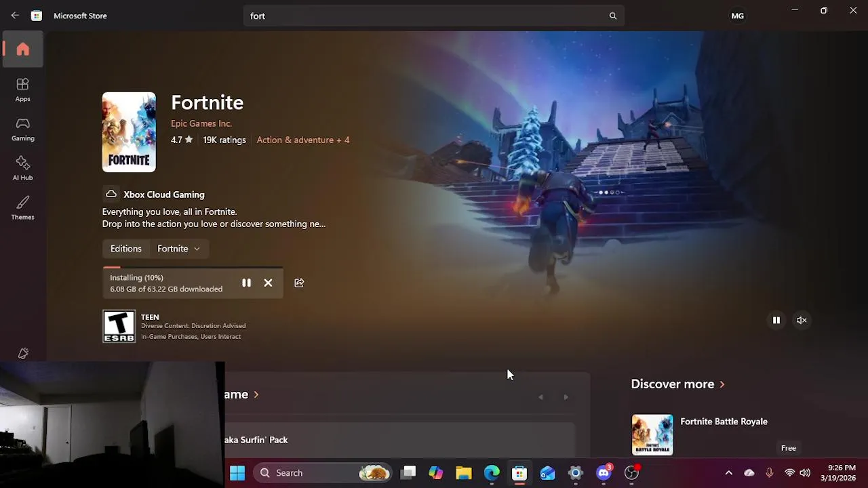Open the Surfin' Pack add-on
The width and height of the screenshot is (868, 488).
click(400, 440)
